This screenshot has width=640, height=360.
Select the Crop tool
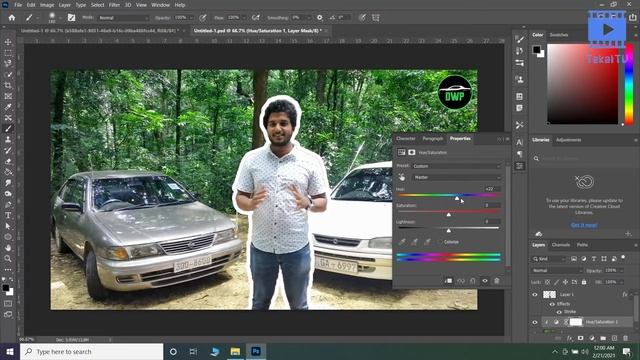tap(8, 85)
